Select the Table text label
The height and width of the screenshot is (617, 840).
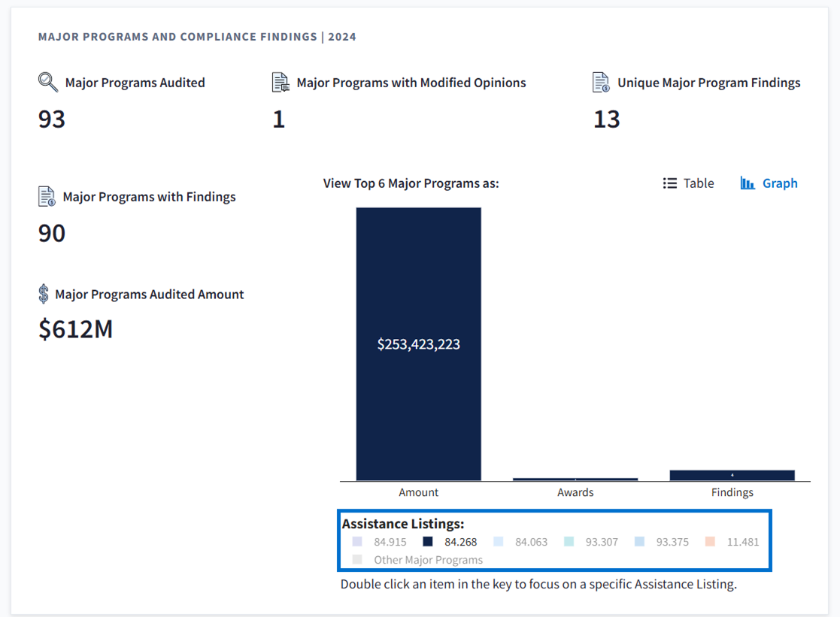[x=699, y=183]
